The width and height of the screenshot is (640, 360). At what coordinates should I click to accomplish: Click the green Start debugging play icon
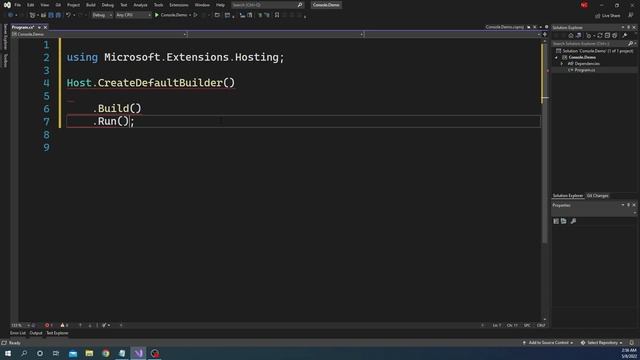(157, 15)
